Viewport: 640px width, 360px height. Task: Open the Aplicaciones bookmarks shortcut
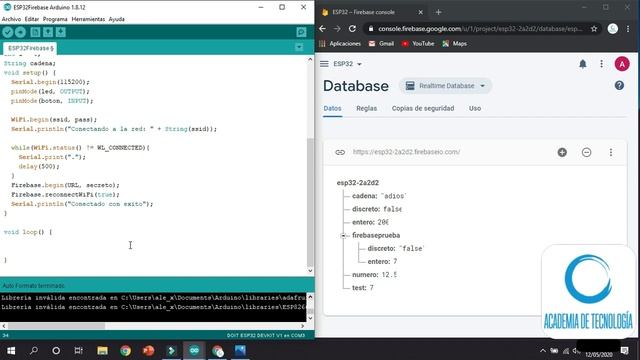(x=340, y=44)
